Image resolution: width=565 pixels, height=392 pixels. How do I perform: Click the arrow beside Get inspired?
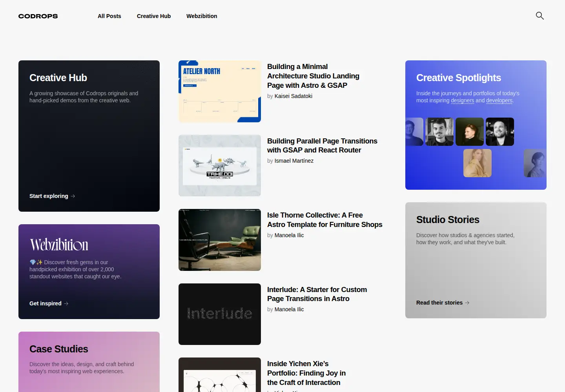point(66,303)
